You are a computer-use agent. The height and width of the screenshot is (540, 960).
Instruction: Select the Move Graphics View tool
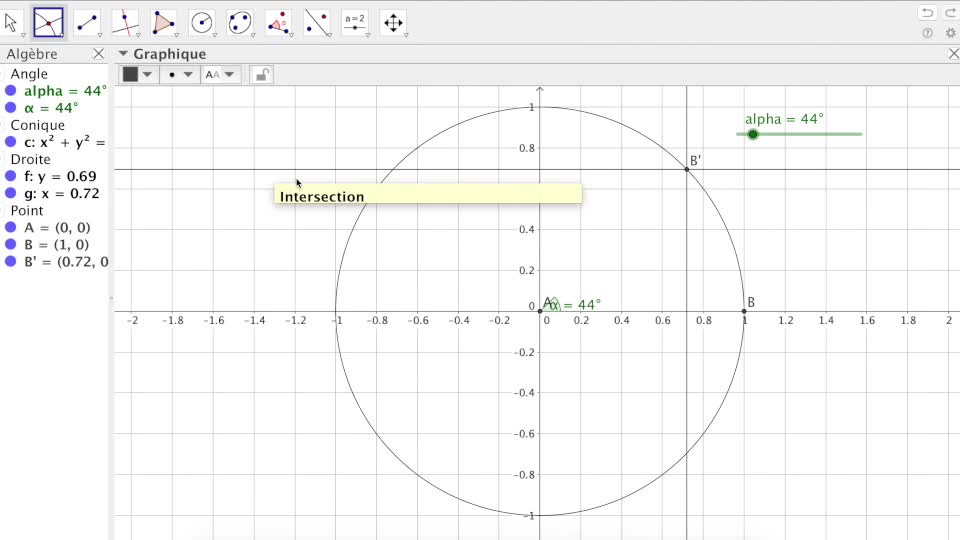point(393,22)
